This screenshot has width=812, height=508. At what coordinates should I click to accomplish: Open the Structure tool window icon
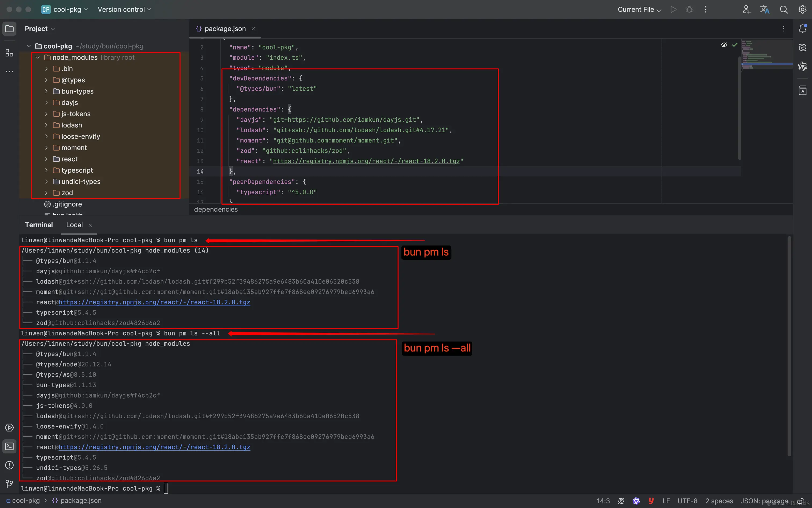[9, 53]
